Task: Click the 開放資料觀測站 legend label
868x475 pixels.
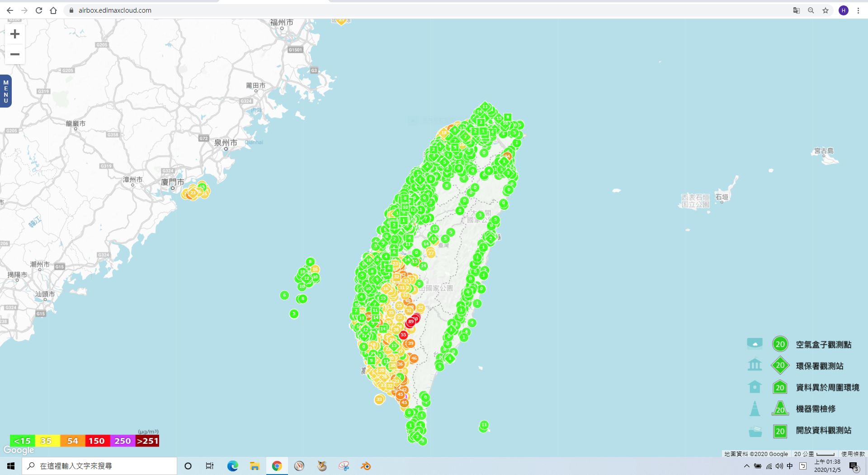Action: (823, 430)
